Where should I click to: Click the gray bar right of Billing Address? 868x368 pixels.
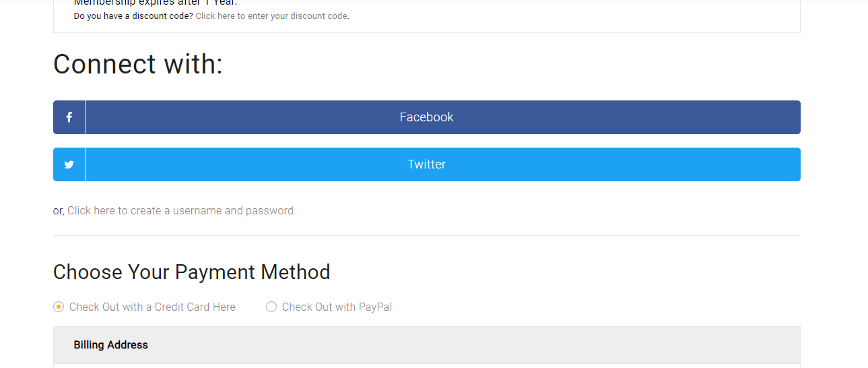471,345
